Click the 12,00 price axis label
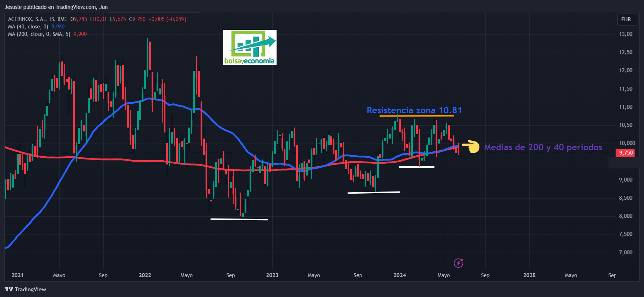 [626, 70]
